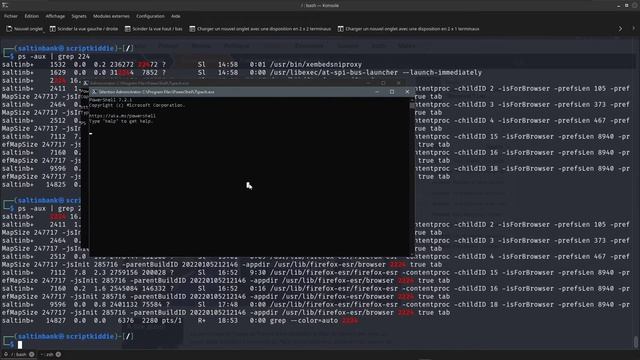The width and height of the screenshot is (640, 360).
Task: Load new tab with 2 x 1 terminals layout
Action: pyautogui.click(x=408, y=29)
